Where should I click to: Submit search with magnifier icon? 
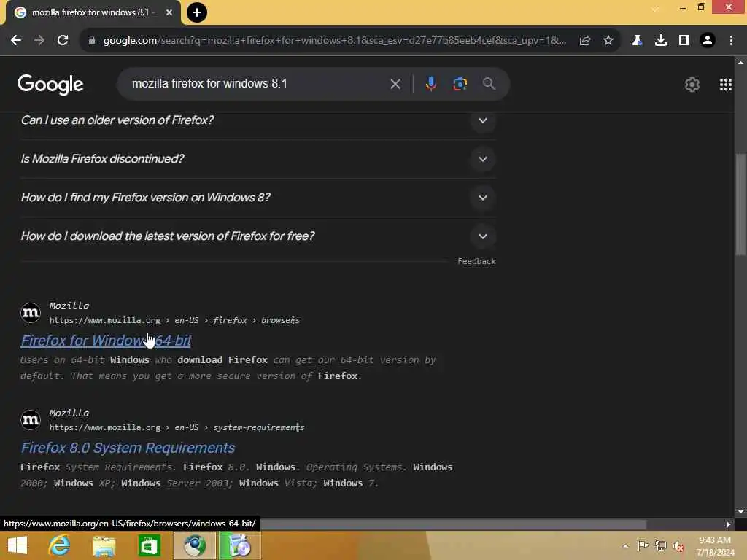(489, 84)
